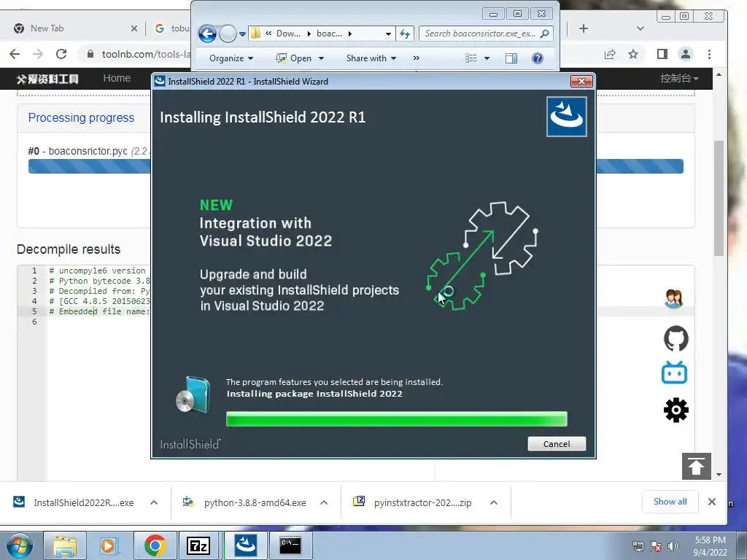This screenshot has width=747, height=560.
Task: Open Windows Explorer from taskbar
Action: tap(65, 545)
